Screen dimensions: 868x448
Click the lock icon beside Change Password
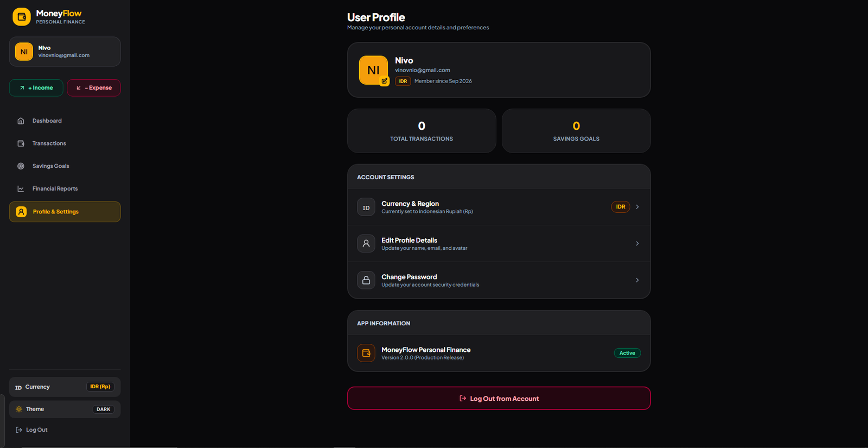coord(366,280)
